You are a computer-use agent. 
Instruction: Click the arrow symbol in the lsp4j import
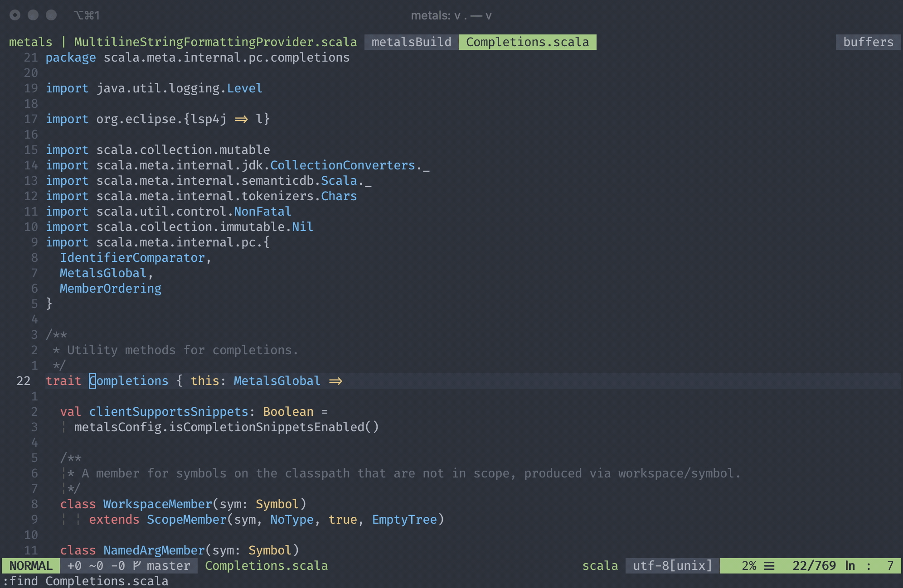click(241, 119)
